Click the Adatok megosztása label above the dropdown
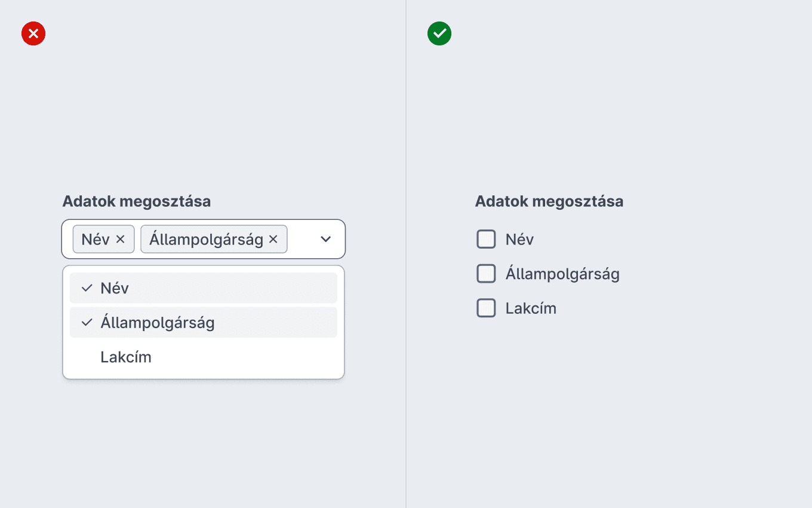 click(137, 201)
